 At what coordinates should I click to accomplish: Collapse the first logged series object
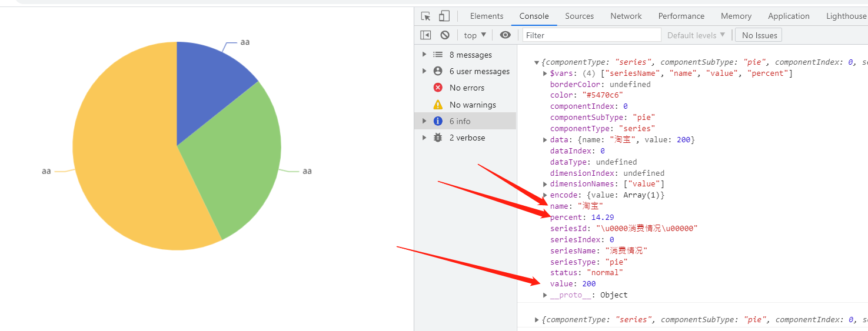[x=537, y=62]
